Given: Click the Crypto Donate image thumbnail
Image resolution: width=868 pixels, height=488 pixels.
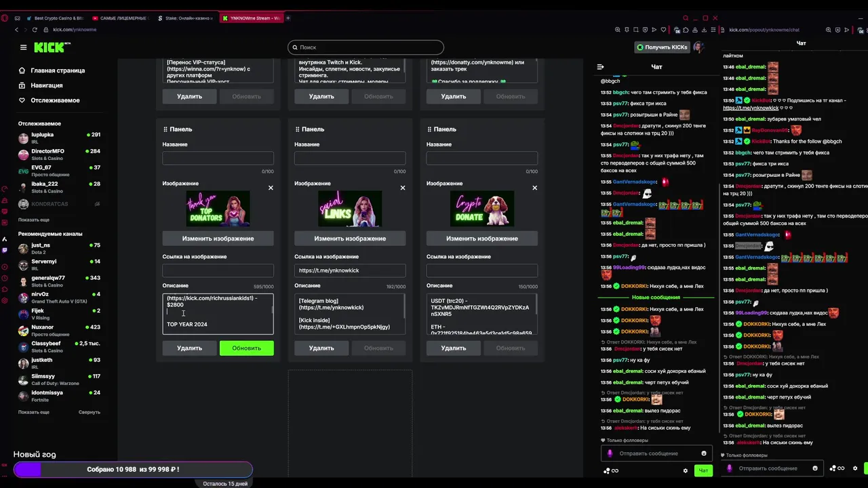Looking at the screenshot, I should tap(482, 209).
